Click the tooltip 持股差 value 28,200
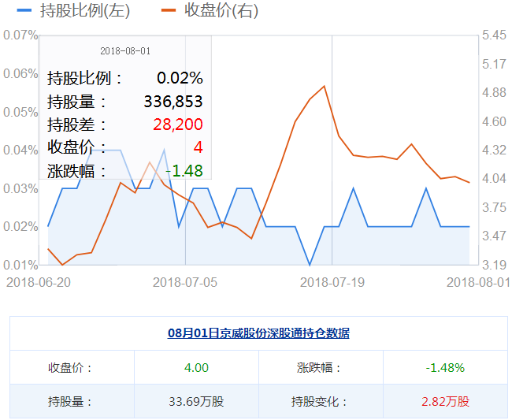Image resolution: width=512 pixels, height=420 pixels. (178, 125)
